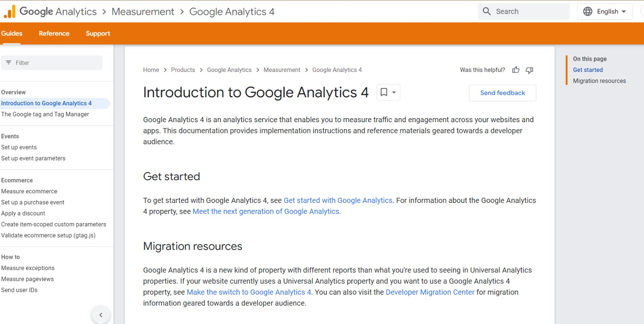
Task: Go to Products in the breadcrumb
Action: (183, 70)
